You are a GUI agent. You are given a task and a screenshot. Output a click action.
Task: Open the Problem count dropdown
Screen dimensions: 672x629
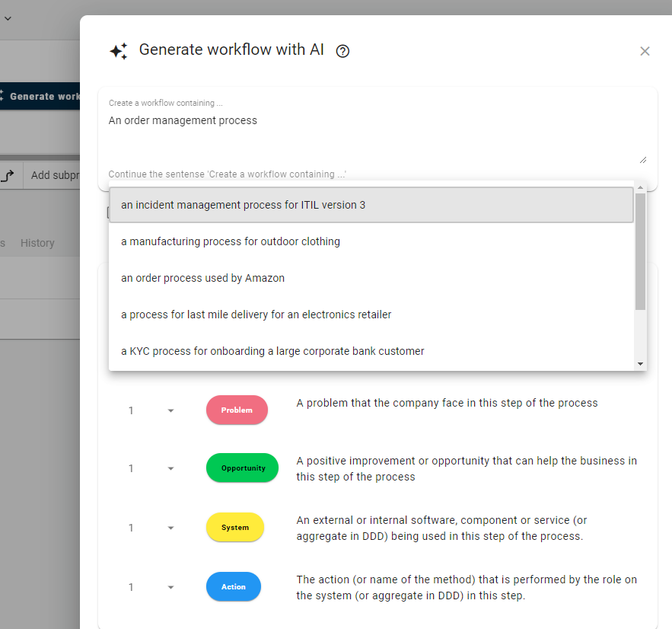(x=170, y=410)
